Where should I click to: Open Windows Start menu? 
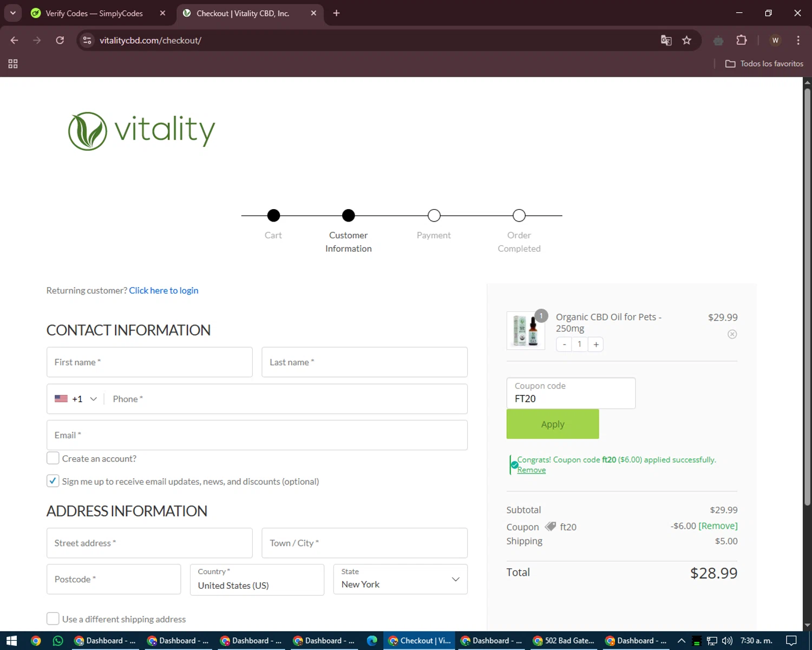11,641
